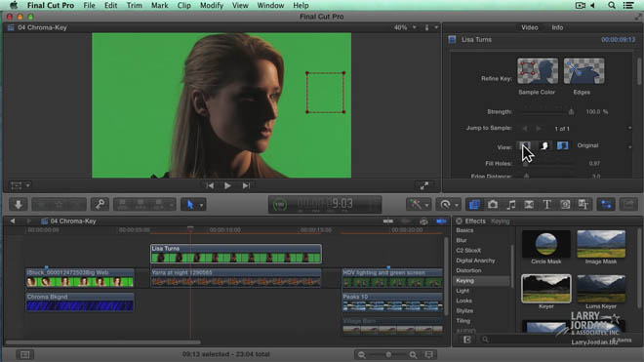Jump to next sample arrow
This screenshot has height=362, width=644.
[539, 129]
